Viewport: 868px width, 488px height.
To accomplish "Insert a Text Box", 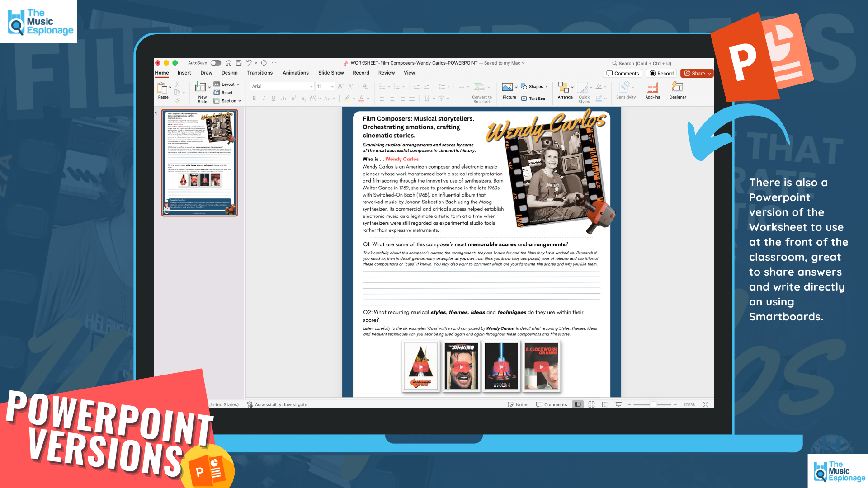I will coord(533,99).
